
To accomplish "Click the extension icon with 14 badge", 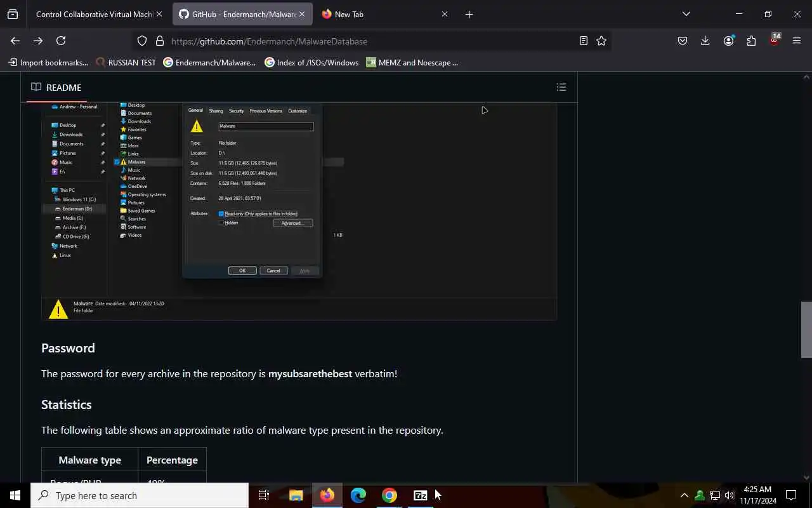I will point(774,40).
